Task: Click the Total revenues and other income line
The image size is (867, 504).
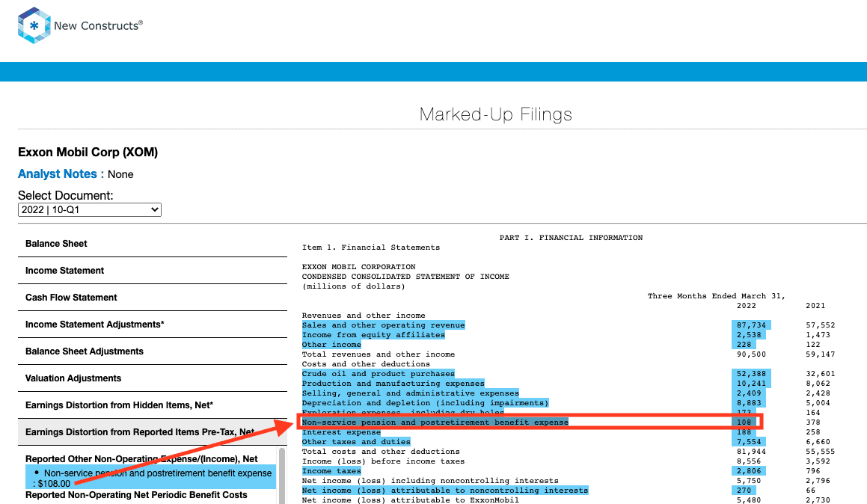Action: [379, 354]
